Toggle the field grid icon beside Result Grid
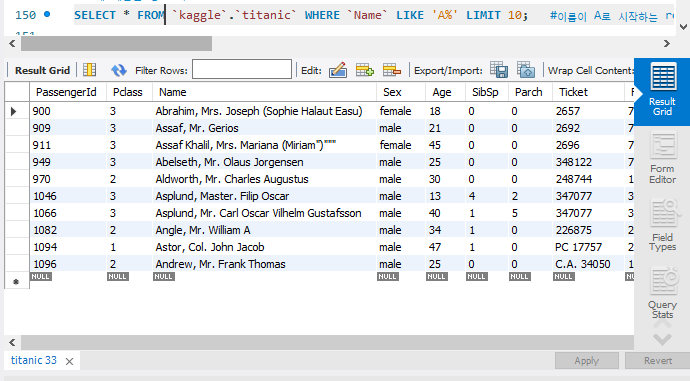This screenshot has height=381, width=690. [x=89, y=70]
